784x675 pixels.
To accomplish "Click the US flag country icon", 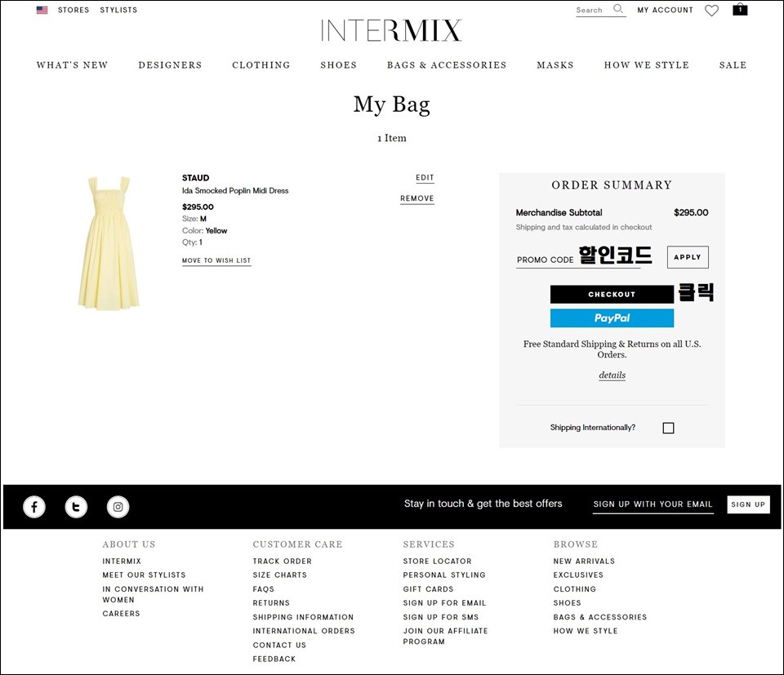I will click(42, 10).
